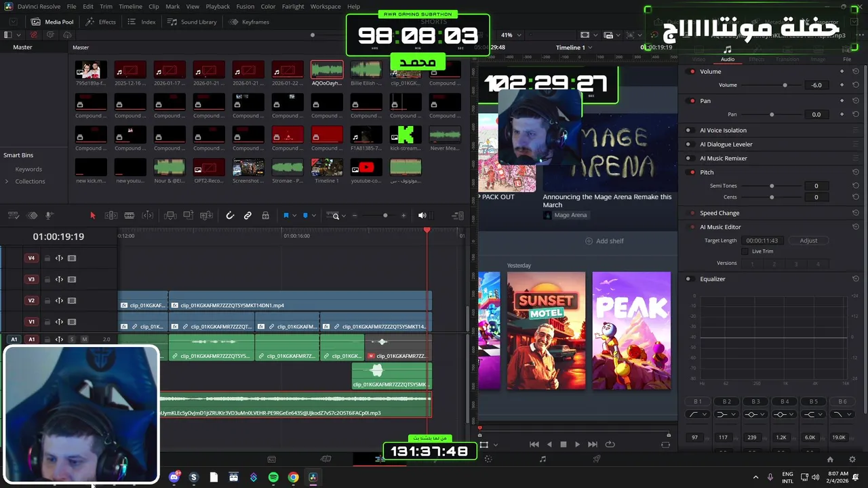Add a marker with the marker icon
This screenshot has width=868, height=488.
(x=305, y=216)
